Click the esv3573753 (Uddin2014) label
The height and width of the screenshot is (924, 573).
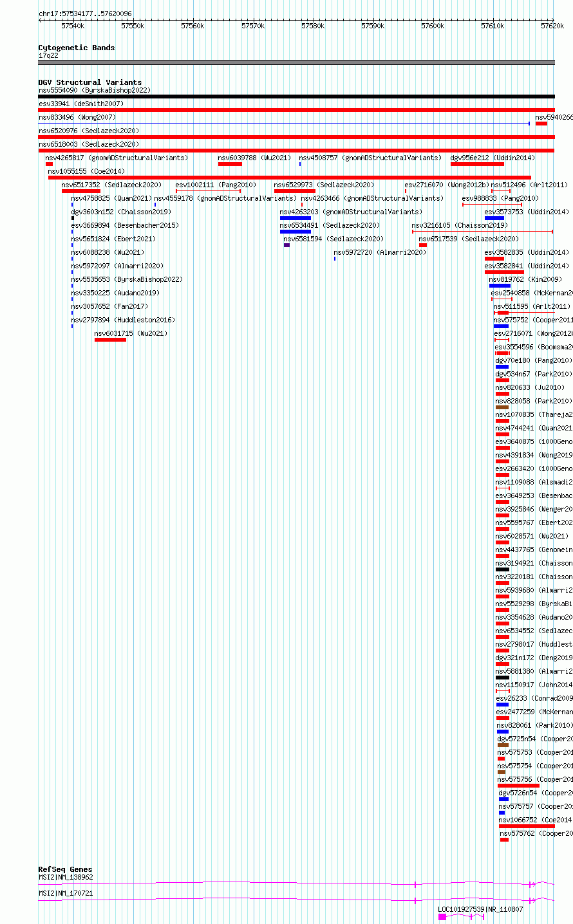[x=527, y=212]
